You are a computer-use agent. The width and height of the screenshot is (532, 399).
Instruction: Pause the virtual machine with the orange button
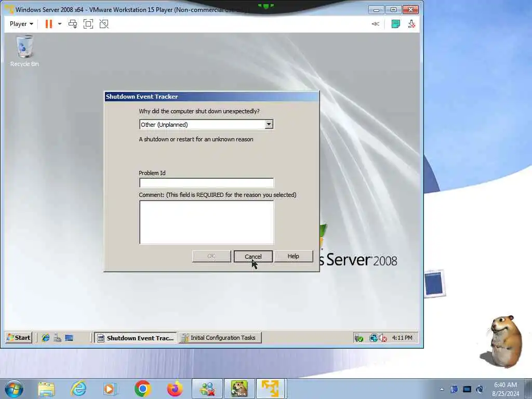click(x=49, y=24)
